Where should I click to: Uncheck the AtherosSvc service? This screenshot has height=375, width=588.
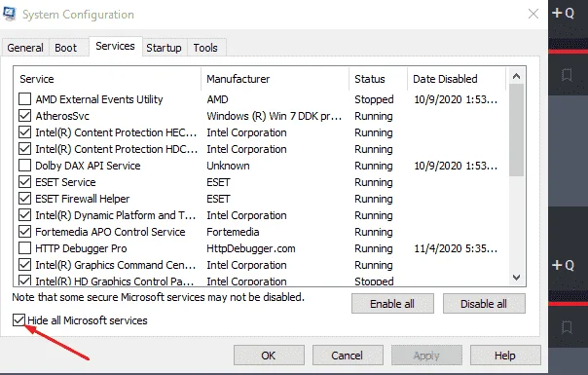click(24, 116)
